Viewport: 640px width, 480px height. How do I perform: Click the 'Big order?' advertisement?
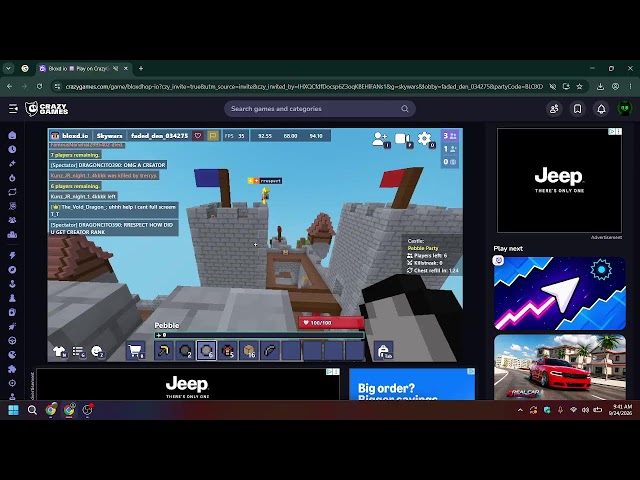[412, 384]
